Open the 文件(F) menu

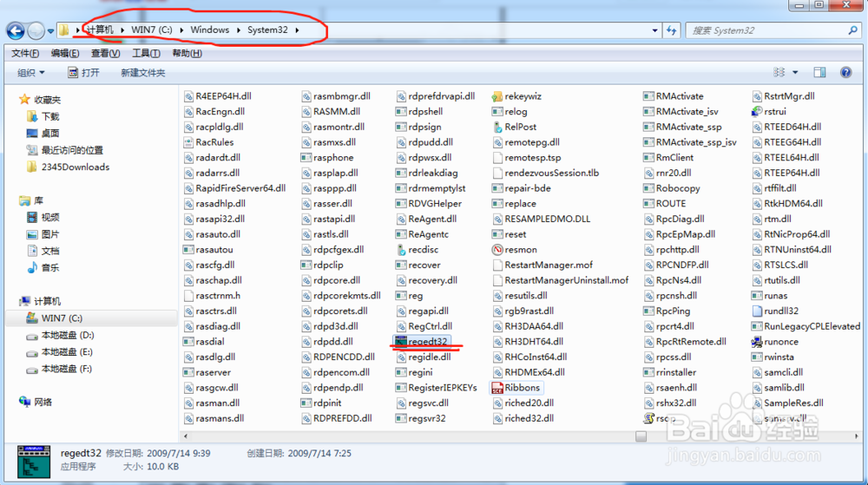pyautogui.click(x=25, y=53)
